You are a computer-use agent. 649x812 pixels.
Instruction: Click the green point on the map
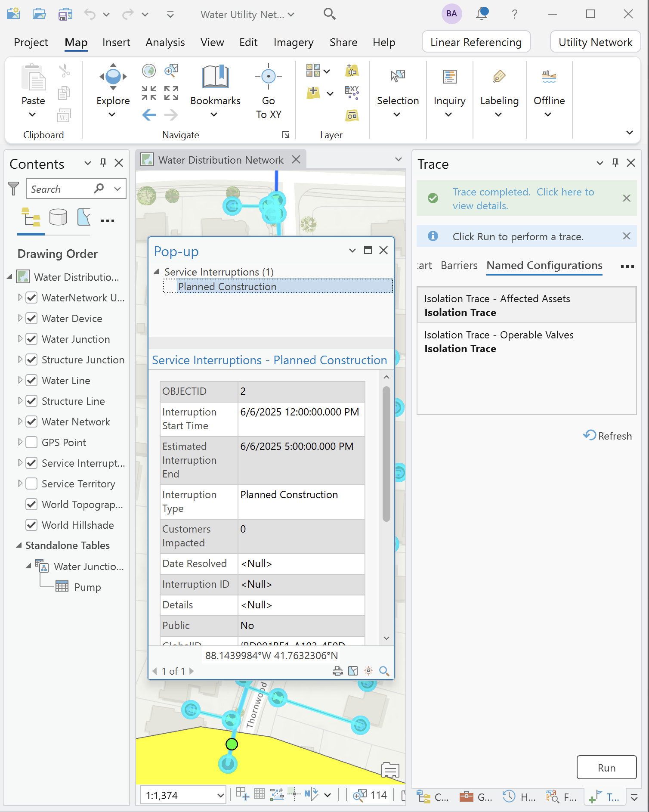click(x=232, y=744)
